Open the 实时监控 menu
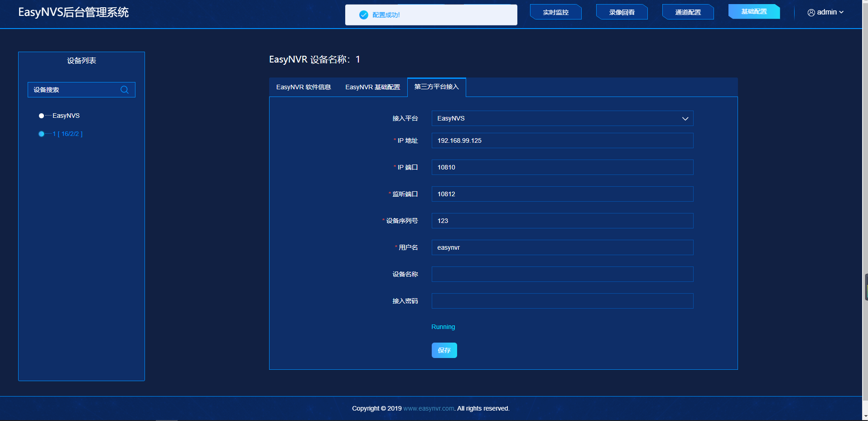Screen dimensions: 868x421 [x=556, y=12]
